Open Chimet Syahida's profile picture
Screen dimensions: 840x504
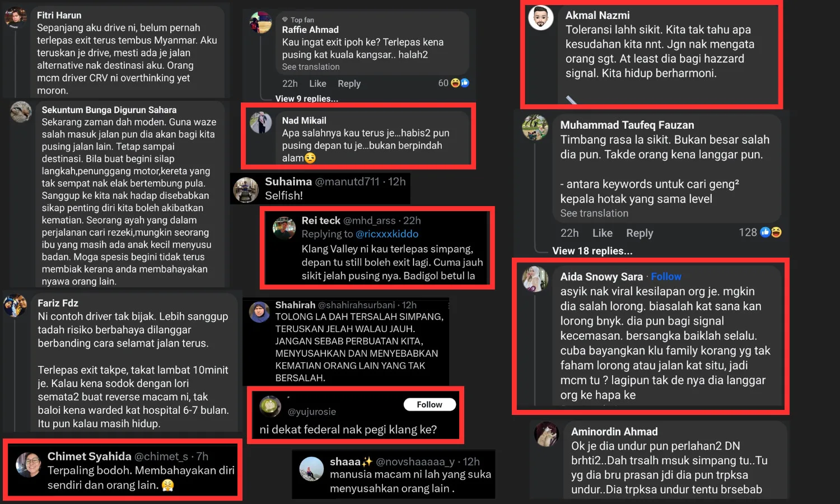pos(29,465)
